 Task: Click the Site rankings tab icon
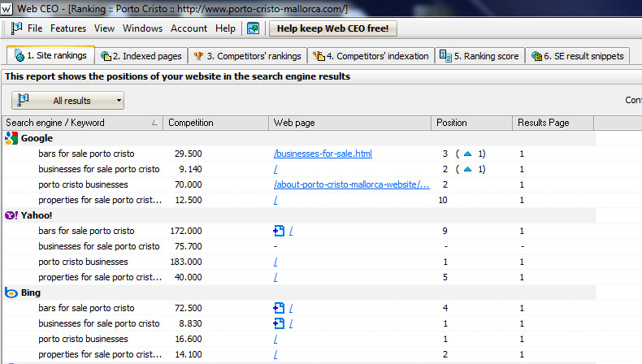(x=20, y=55)
